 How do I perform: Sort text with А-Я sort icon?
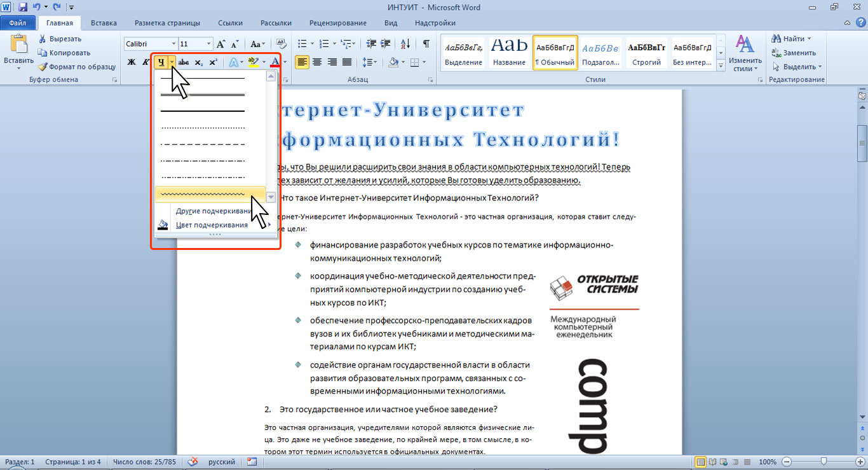(x=405, y=44)
